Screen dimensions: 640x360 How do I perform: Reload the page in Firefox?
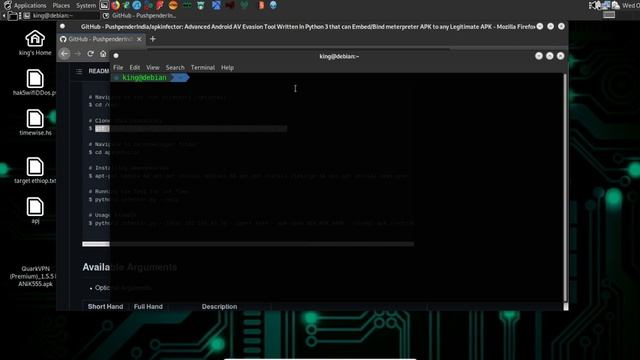pyautogui.click(x=90, y=54)
